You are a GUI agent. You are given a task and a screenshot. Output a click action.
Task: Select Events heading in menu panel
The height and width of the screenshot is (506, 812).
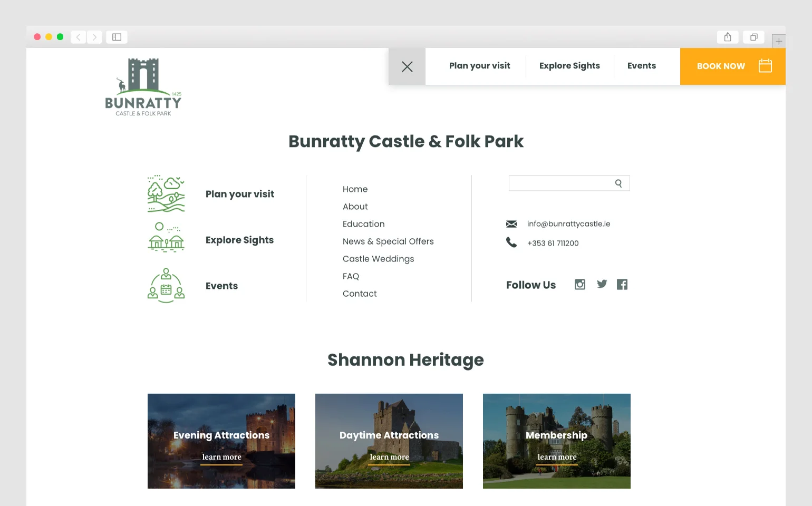click(222, 286)
